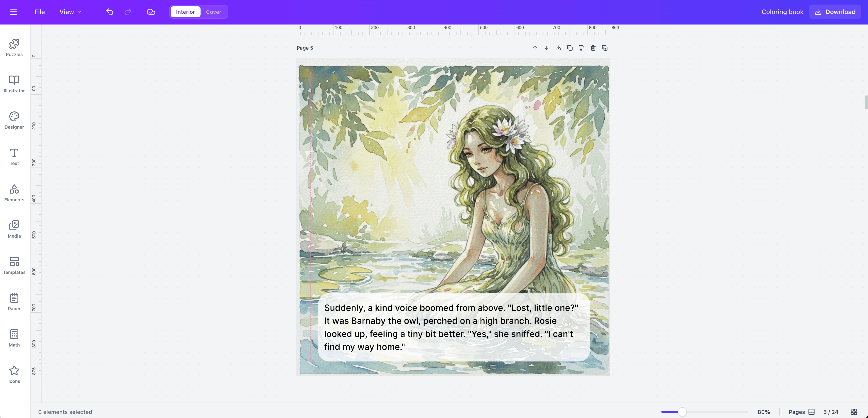Open the Puzzles panel in the sidebar

coord(14,47)
